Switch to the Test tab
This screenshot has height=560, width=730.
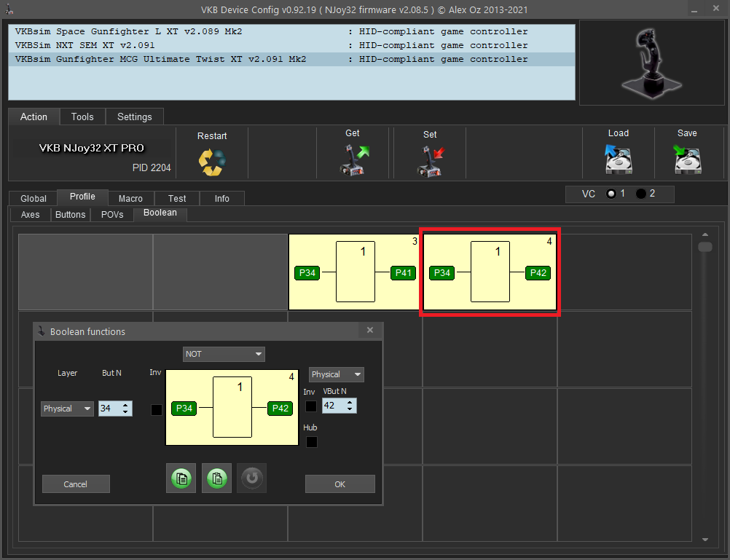click(177, 198)
